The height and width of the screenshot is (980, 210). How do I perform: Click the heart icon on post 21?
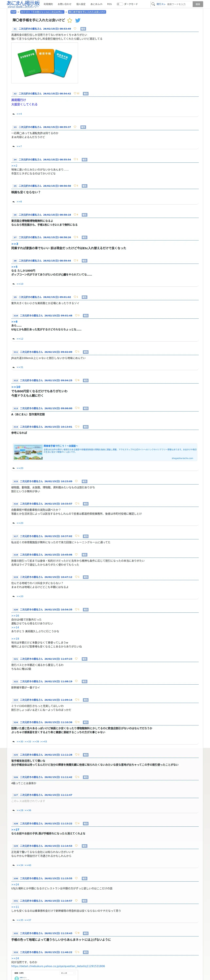[76, 659]
